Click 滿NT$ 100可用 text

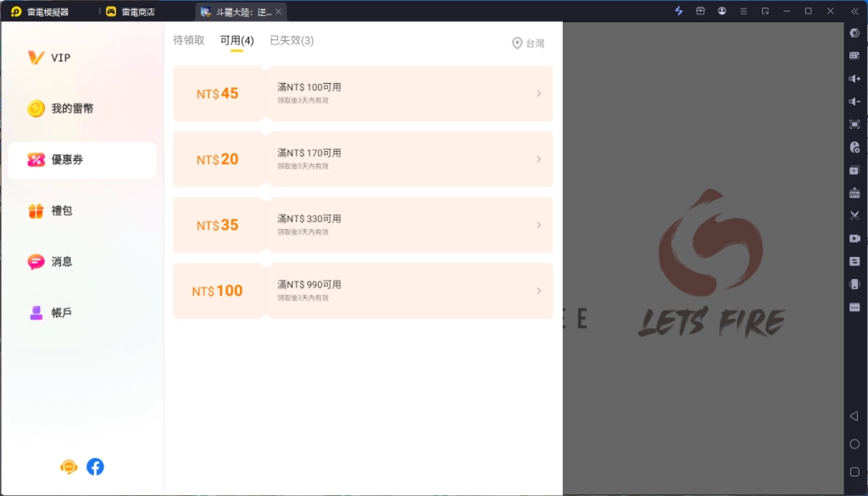(x=309, y=87)
